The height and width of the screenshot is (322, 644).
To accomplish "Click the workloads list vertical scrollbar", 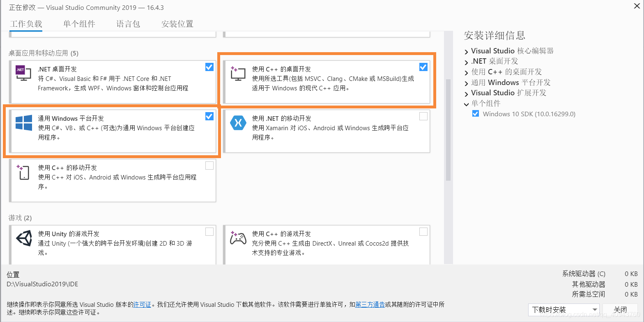I will 448,130.
